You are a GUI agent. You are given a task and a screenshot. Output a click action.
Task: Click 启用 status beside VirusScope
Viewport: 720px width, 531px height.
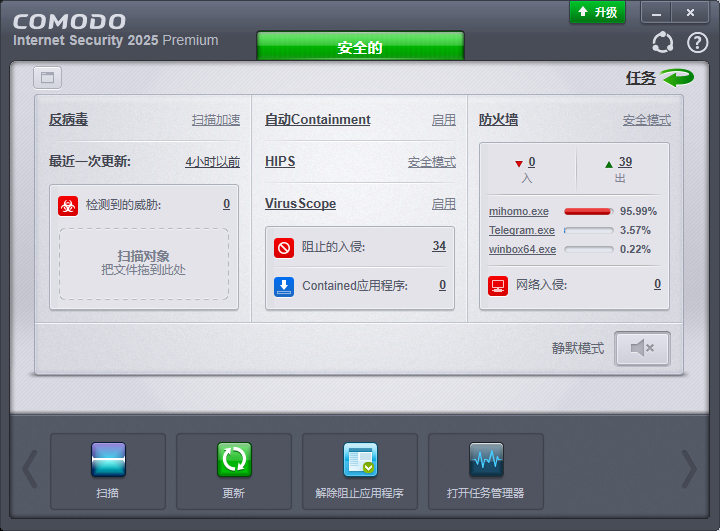[x=444, y=203]
